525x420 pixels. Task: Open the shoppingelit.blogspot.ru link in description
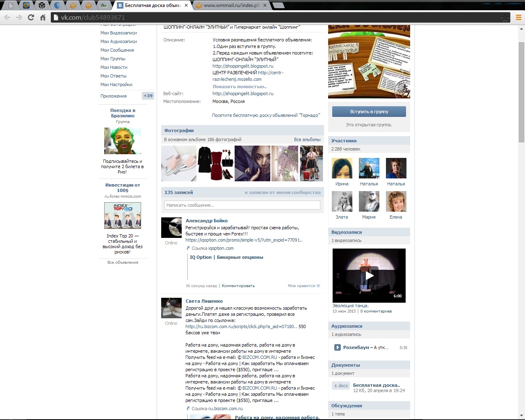(243, 66)
